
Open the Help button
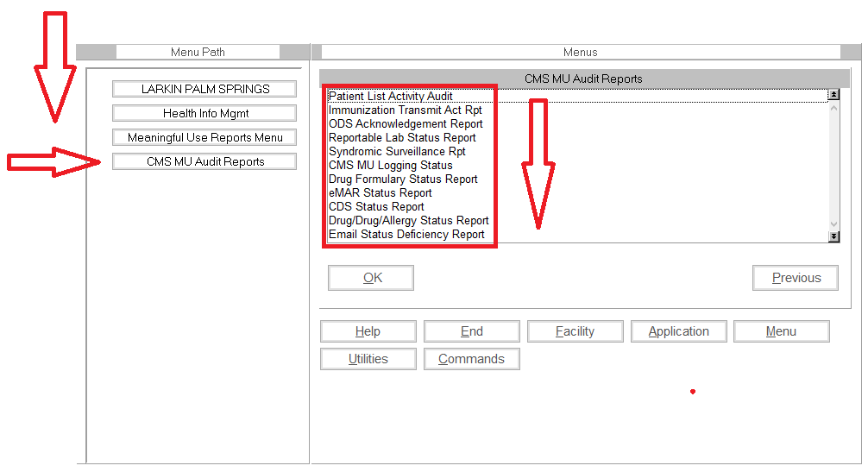coord(368,331)
